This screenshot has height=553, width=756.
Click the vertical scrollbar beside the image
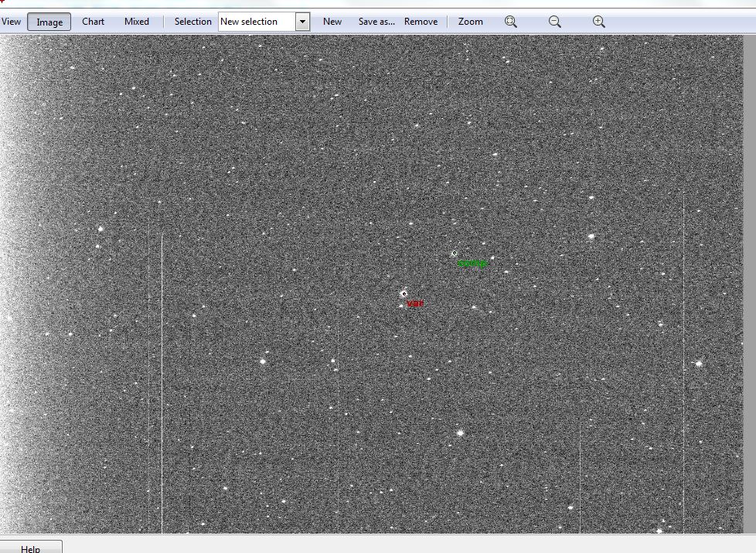coord(749,284)
